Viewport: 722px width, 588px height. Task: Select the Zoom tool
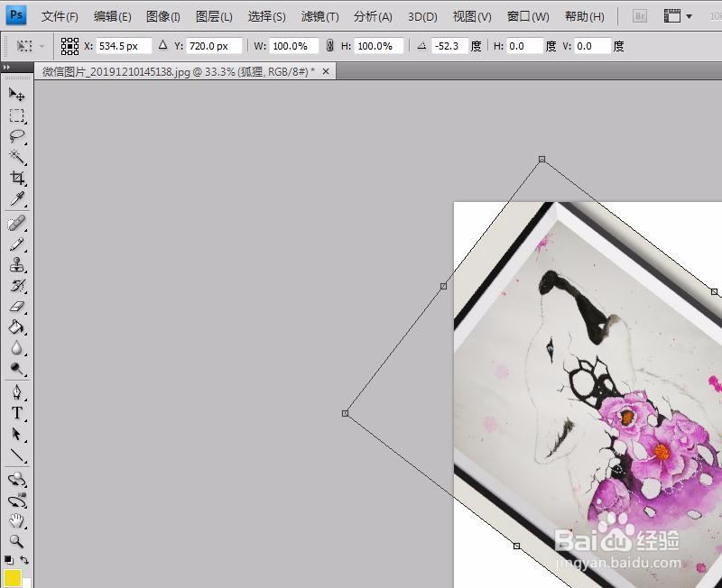pos(16,541)
